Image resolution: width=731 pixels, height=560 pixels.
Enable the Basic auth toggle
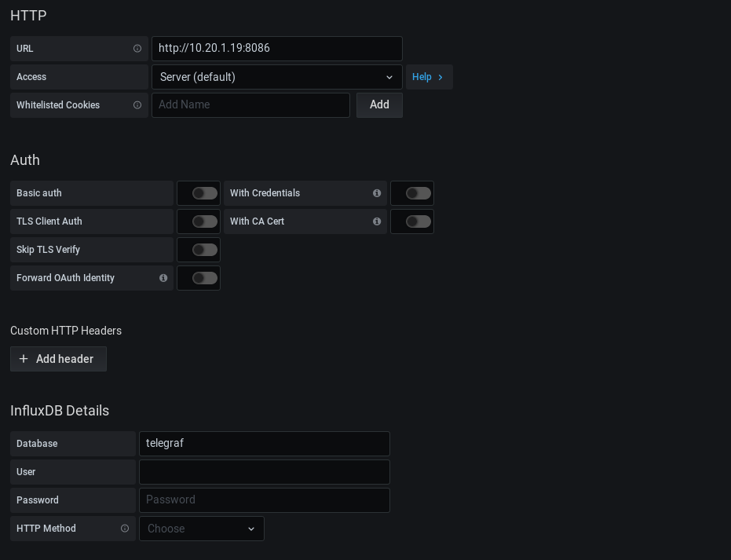204,193
